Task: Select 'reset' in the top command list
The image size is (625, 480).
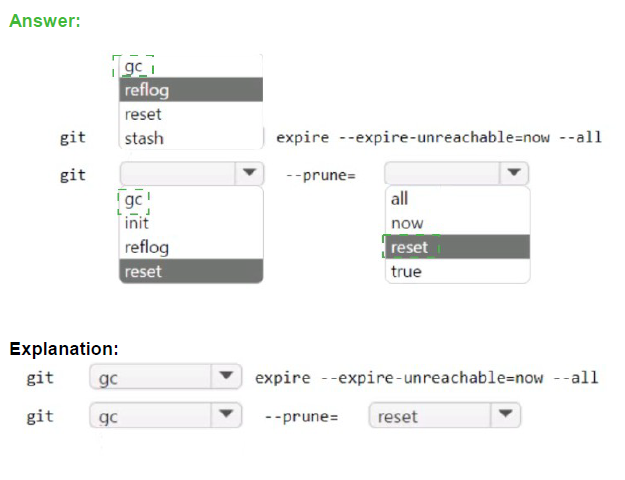Action: (x=190, y=114)
